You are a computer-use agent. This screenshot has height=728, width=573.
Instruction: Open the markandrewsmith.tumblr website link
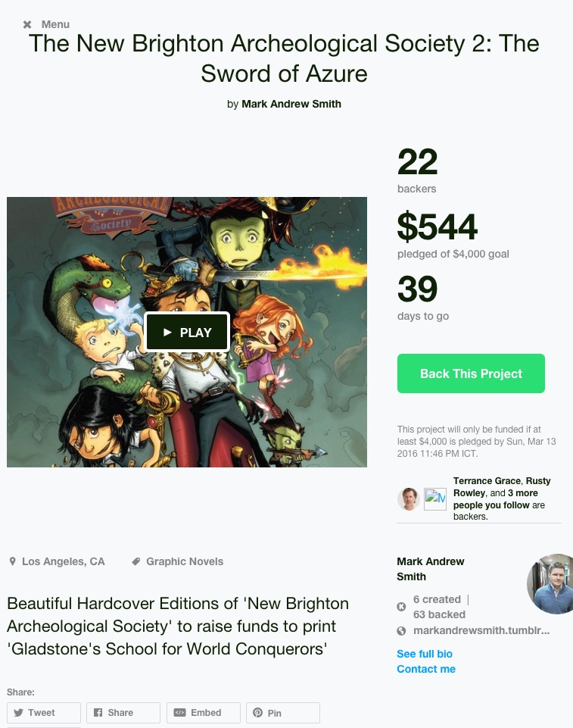[x=481, y=630]
